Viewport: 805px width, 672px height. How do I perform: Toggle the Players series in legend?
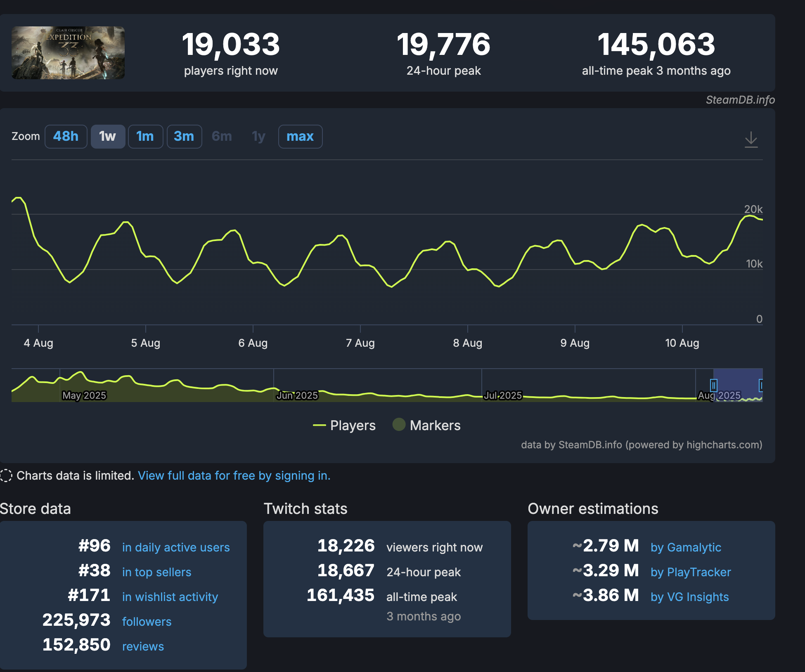pos(344,425)
